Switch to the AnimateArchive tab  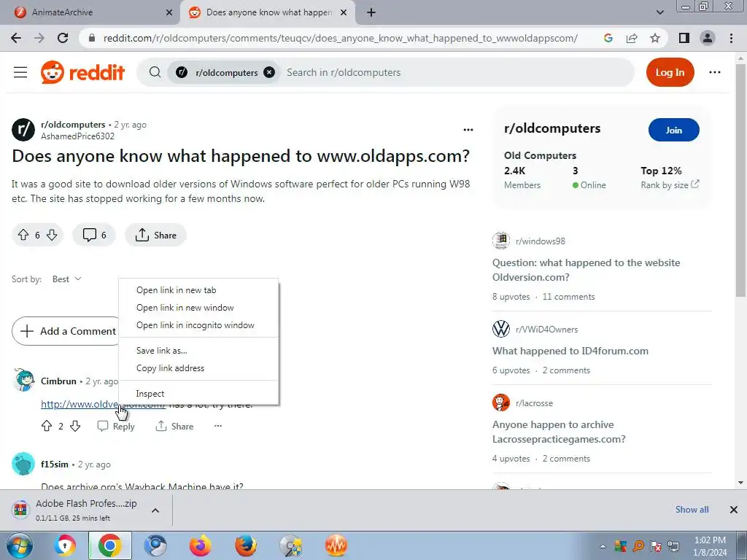[x=90, y=12]
